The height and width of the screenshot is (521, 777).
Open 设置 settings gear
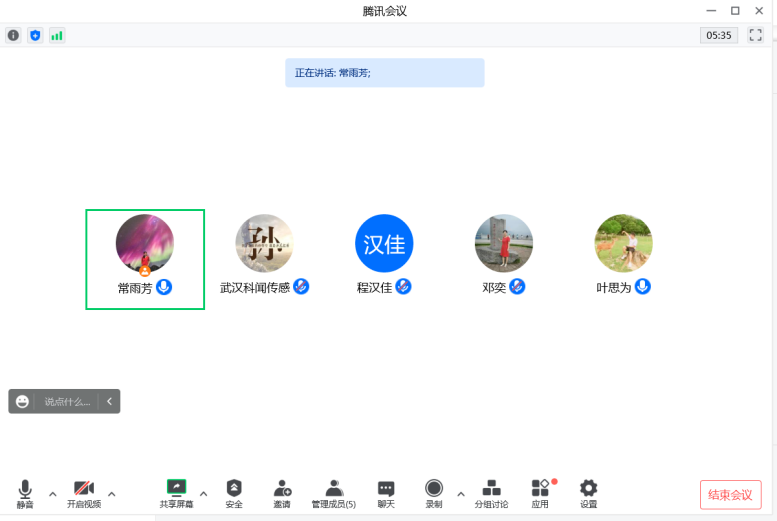pos(589,493)
